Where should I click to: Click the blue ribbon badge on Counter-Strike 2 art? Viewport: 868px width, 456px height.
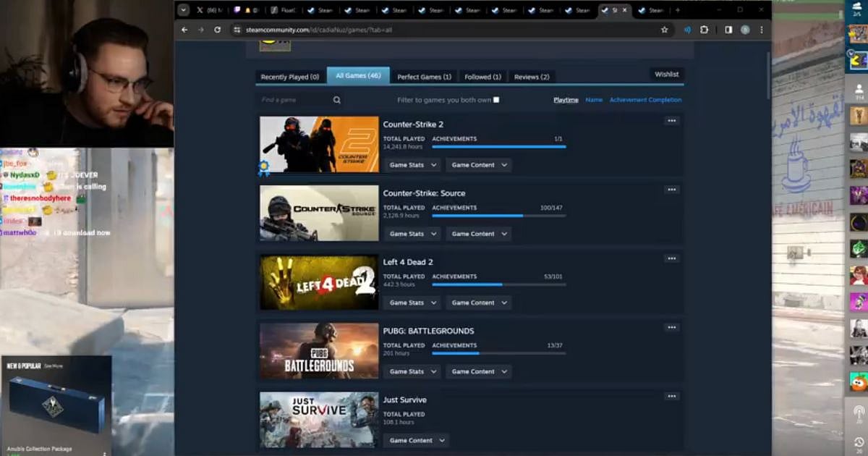tap(264, 168)
